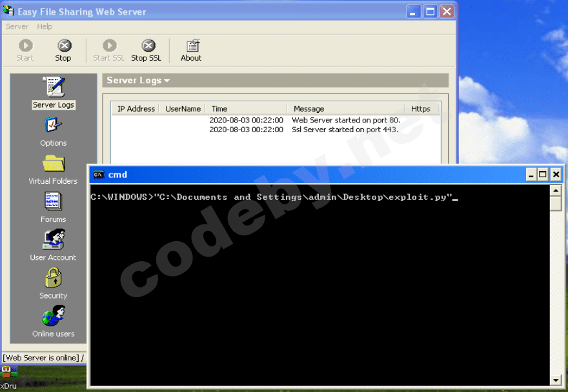Open User Account in the sidebar
The width and height of the screenshot is (568, 392).
53,245
